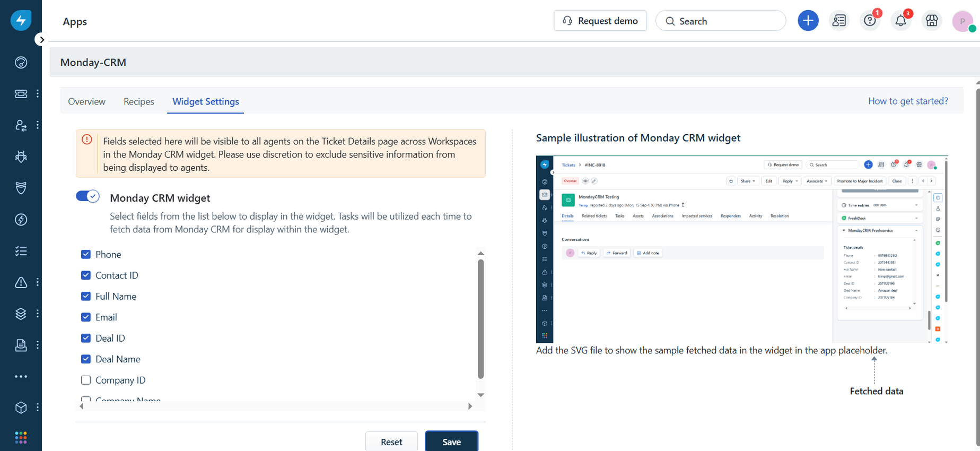Viewport: 980px width, 451px height.
Task: Click the blue plus create button
Action: point(808,21)
